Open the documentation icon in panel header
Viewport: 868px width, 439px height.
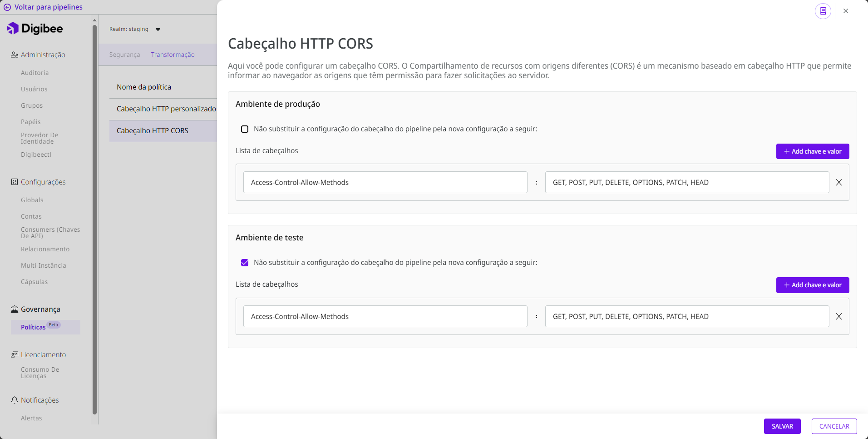823,11
